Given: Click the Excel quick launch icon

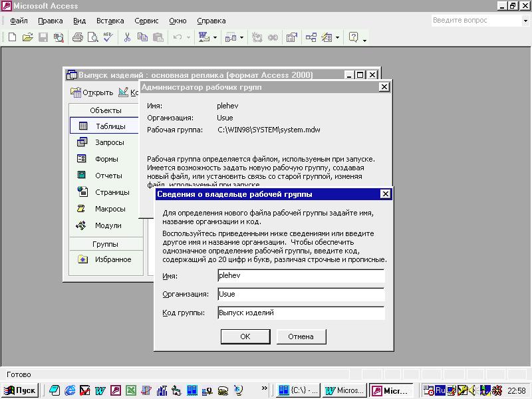Looking at the screenshot, I should coord(131,390).
